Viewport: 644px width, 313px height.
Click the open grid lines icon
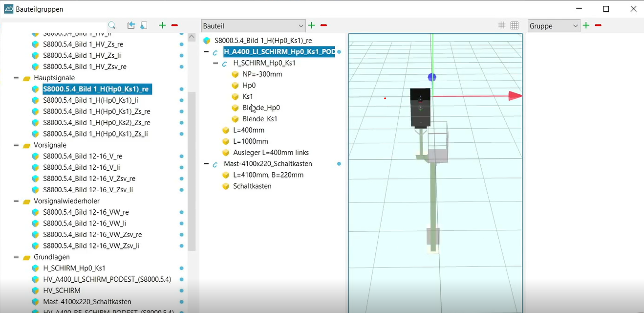click(x=502, y=25)
